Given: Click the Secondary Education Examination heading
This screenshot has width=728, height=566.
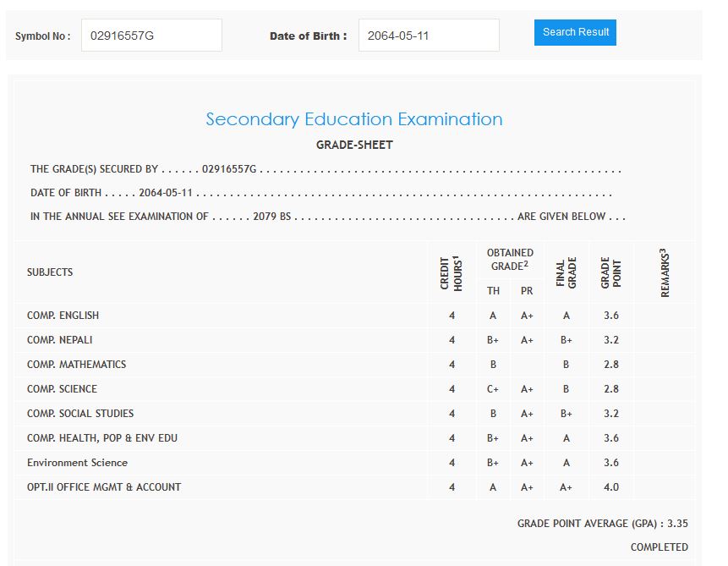Looking at the screenshot, I should [354, 119].
